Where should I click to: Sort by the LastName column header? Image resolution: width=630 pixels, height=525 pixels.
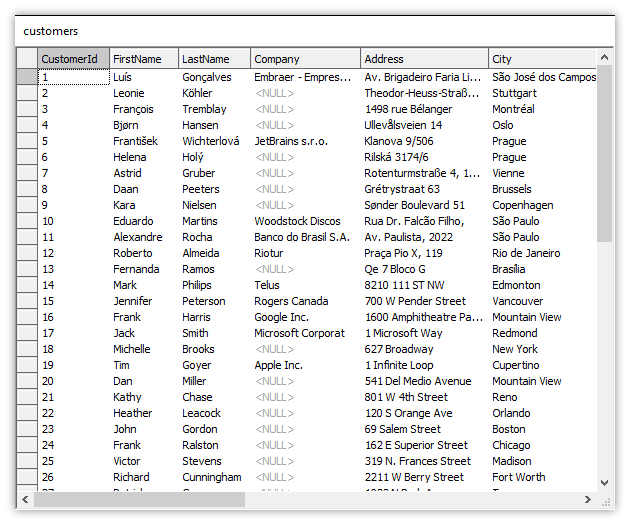point(215,59)
